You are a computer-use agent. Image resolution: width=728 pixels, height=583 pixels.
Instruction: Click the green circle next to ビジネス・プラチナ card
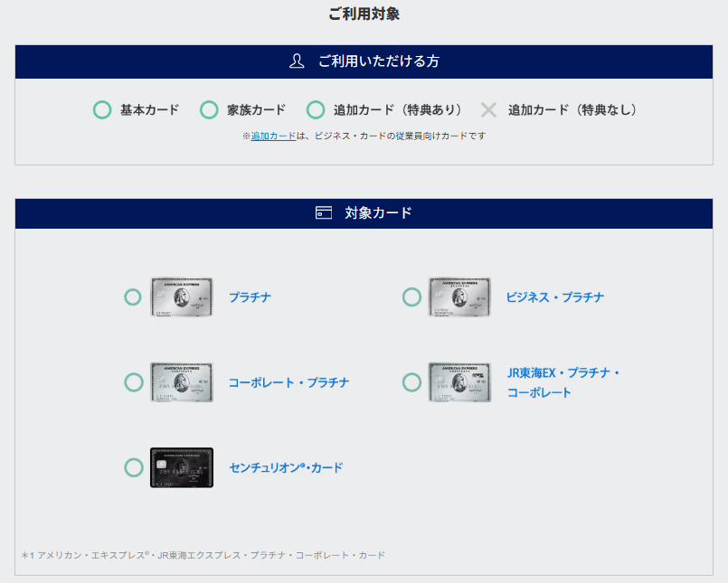point(411,297)
